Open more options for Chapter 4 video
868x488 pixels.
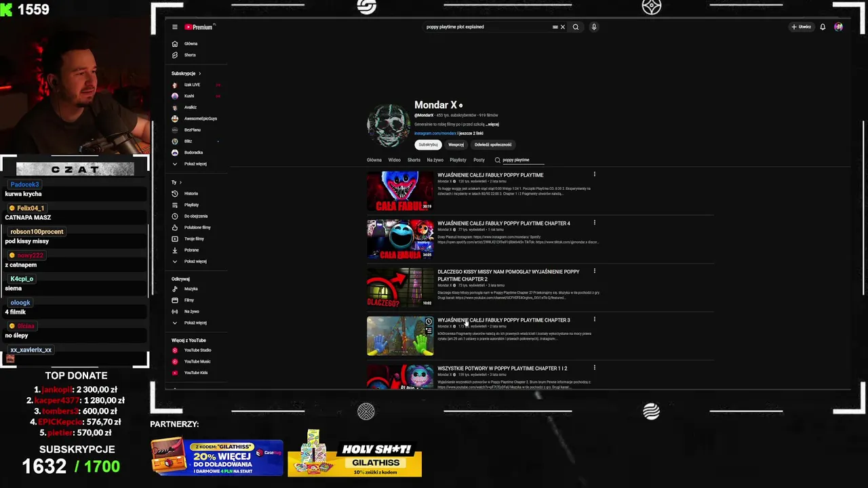coord(595,222)
